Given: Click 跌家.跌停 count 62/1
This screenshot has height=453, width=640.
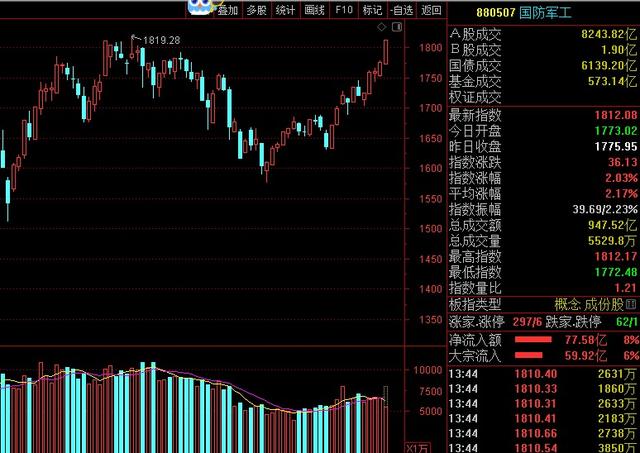Looking at the screenshot, I should 627,322.
